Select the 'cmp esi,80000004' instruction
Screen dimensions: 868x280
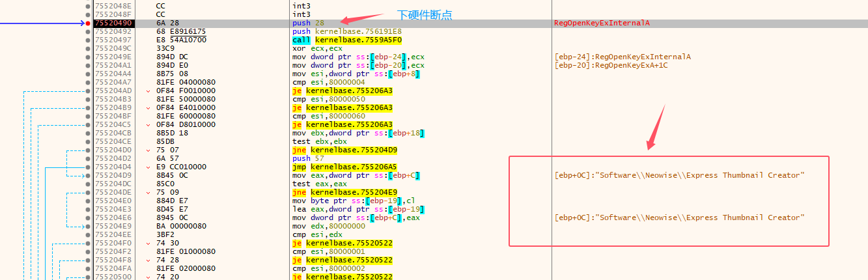[x=329, y=83]
